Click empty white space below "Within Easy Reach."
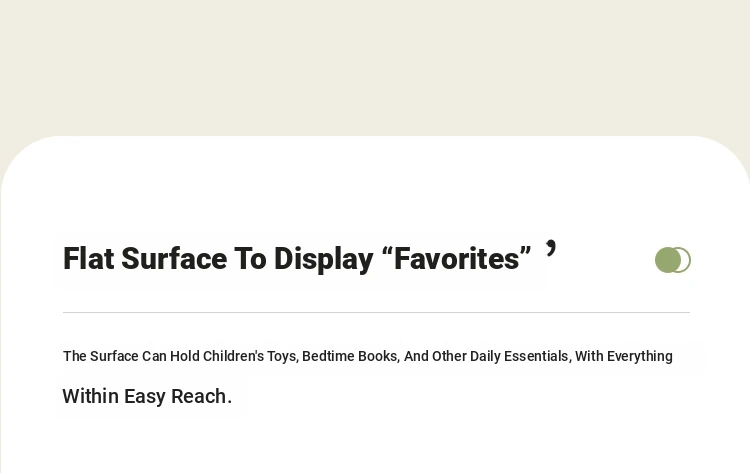Screen dimensions: 750x473 point(375,445)
